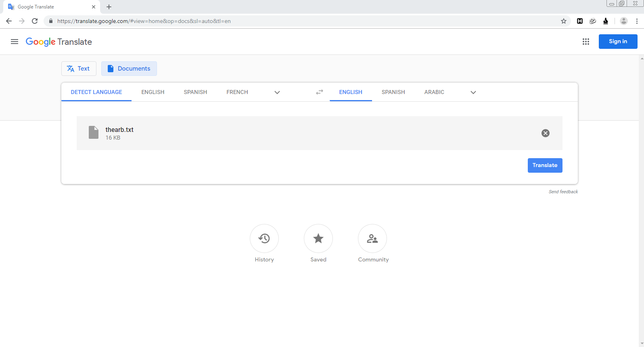Click the 16 KB file size text
This screenshot has width=644, height=347.
point(113,138)
